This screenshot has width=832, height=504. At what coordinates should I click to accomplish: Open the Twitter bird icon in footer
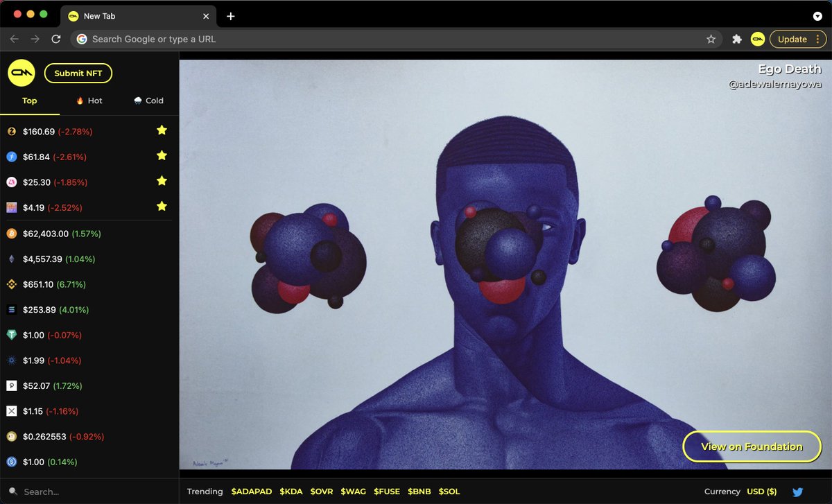[x=797, y=492]
